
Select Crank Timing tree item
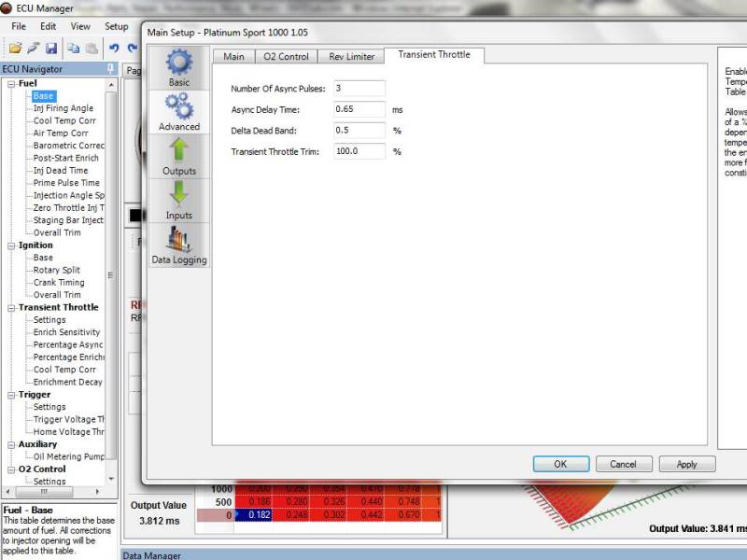59,283
